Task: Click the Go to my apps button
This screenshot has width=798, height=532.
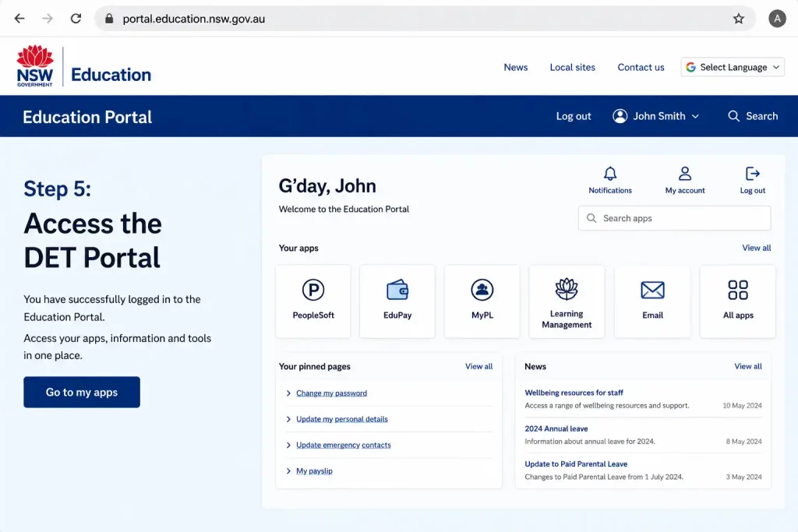Action: pyautogui.click(x=81, y=392)
